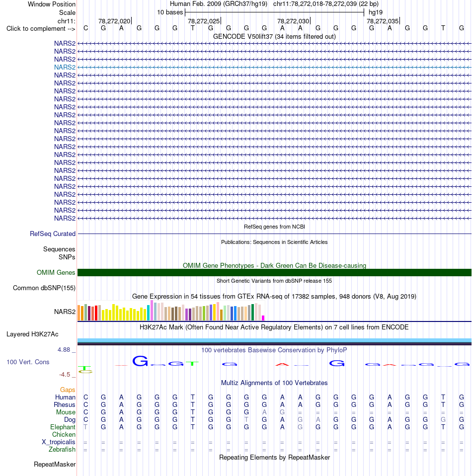Click the 'OMIM Genes' track label
Viewport: 472px width, 476px height.
tap(56, 273)
